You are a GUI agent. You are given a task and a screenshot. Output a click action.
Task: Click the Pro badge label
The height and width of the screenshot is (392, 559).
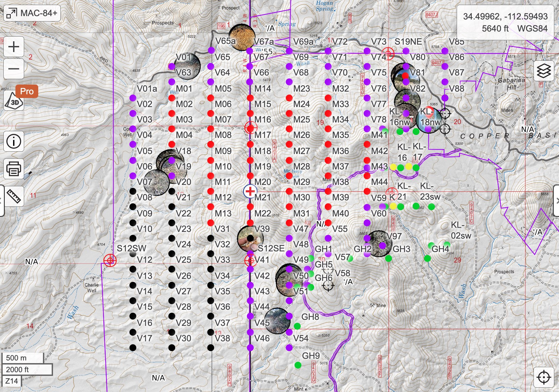click(27, 91)
